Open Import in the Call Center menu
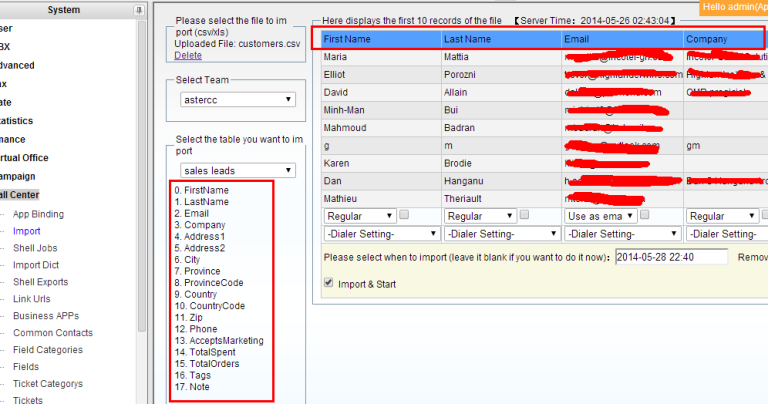Viewport: 768px width, 404px height. (27, 231)
